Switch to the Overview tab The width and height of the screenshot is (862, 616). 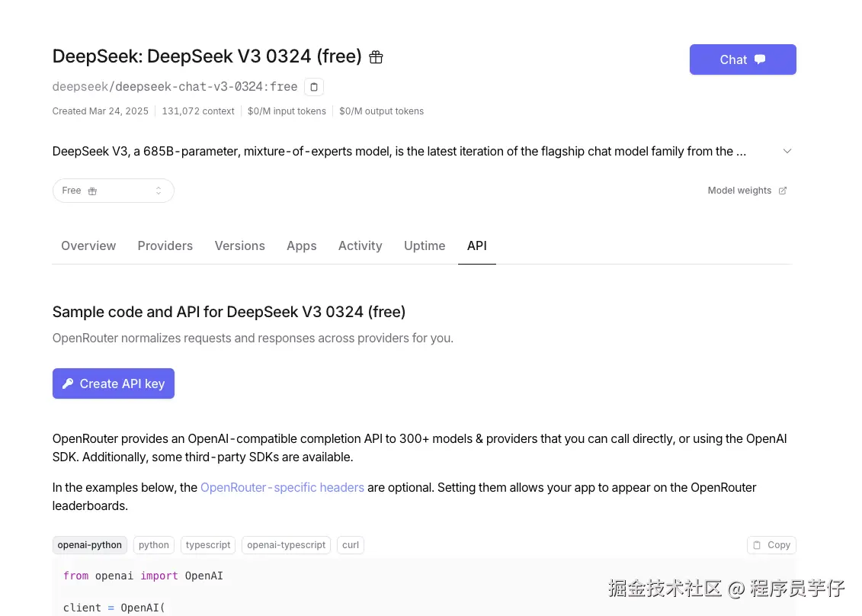click(x=88, y=245)
